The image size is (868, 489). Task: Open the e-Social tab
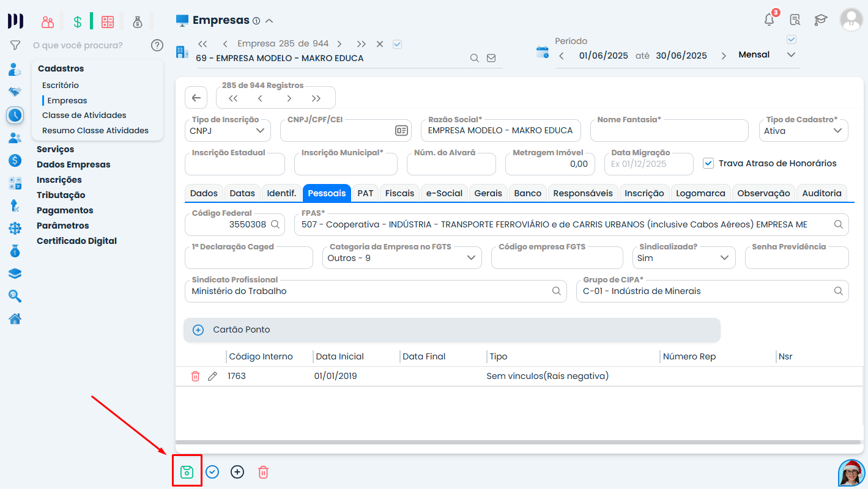(x=444, y=193)
